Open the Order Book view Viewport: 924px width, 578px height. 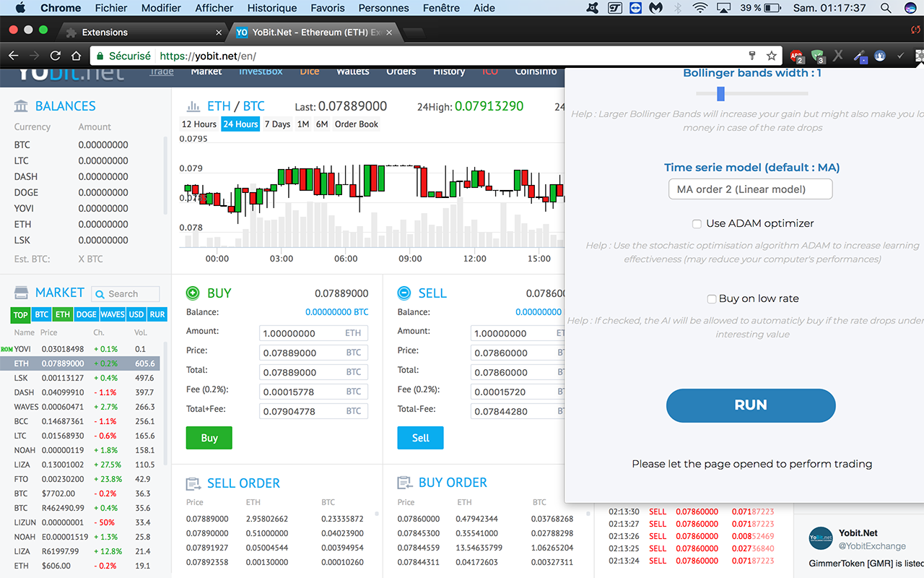(357, 124)
